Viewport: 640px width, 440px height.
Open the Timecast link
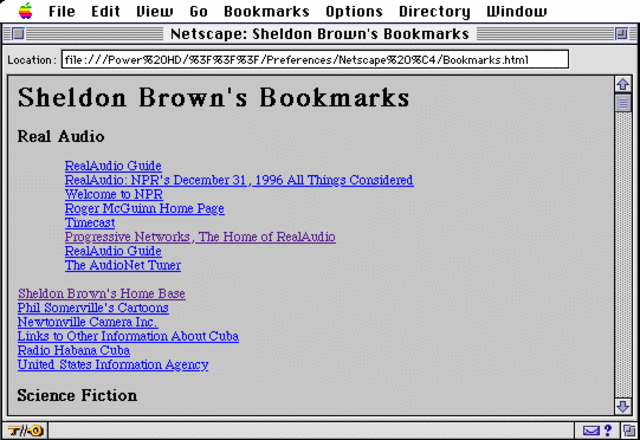tap(89, 223)
